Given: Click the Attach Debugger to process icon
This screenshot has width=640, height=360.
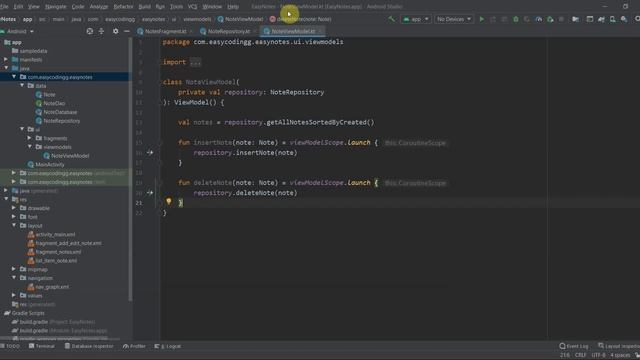Looking at the screenshot, I should pos(550,19).
